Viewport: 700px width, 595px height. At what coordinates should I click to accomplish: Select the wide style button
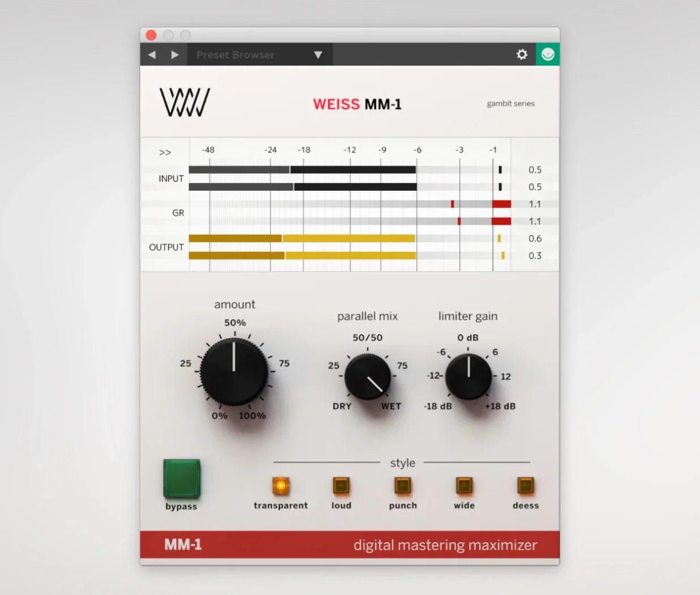(464, 486)
